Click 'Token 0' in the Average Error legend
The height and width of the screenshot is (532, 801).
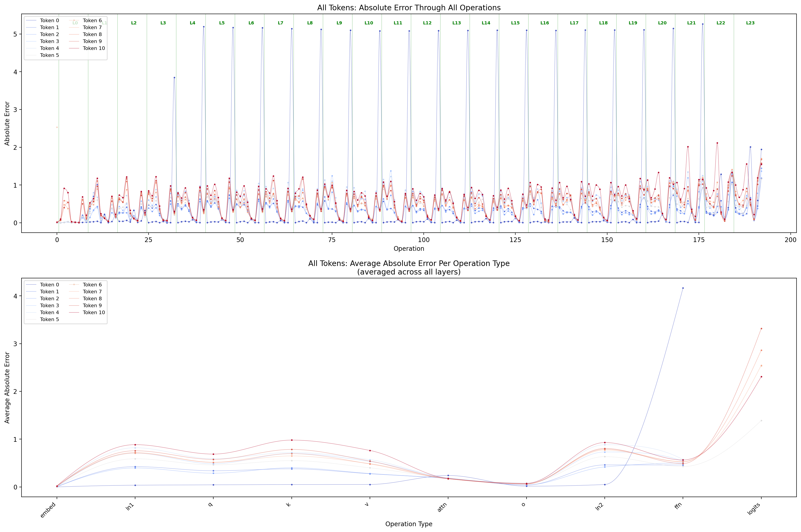click(49, 285)
